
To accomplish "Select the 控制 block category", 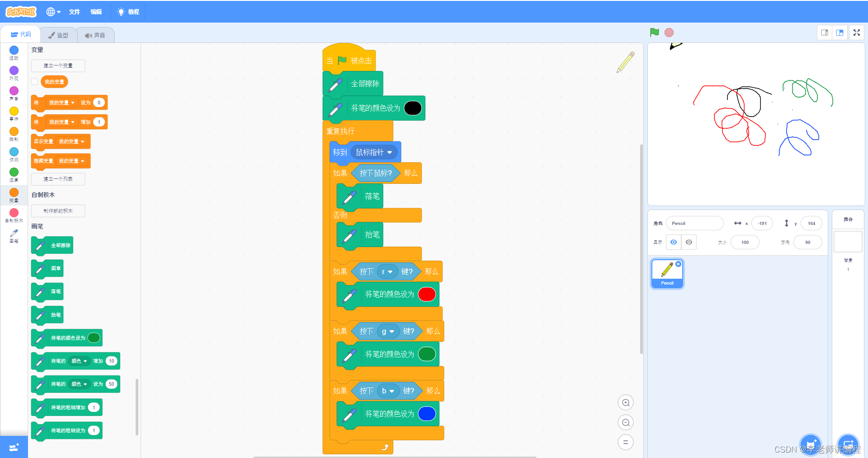I will click(14, 134).
